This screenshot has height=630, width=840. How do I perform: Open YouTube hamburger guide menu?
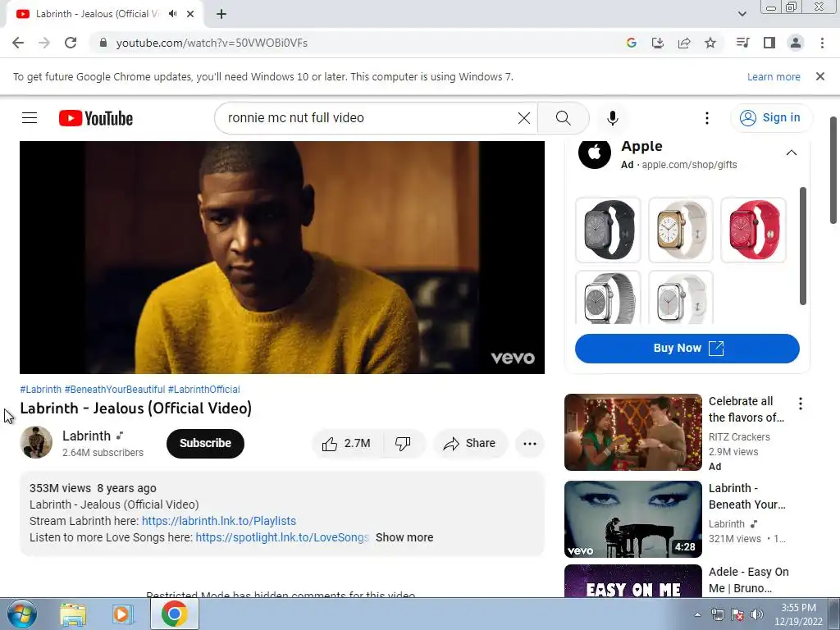(x=30, y=118)
